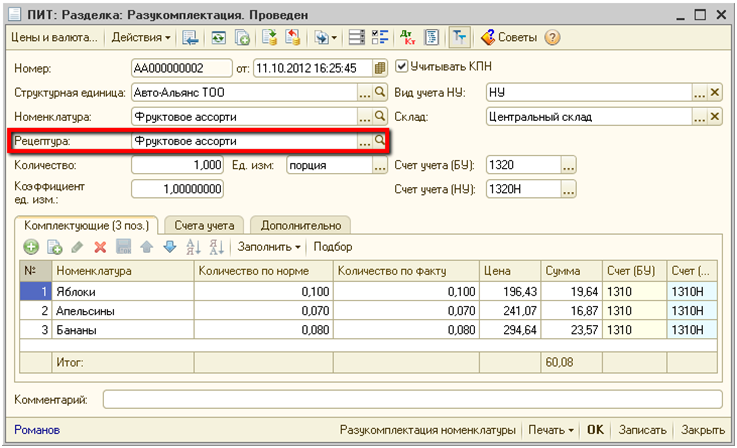
Task: Click the move row down arrow
Action: tap(169, 246)
